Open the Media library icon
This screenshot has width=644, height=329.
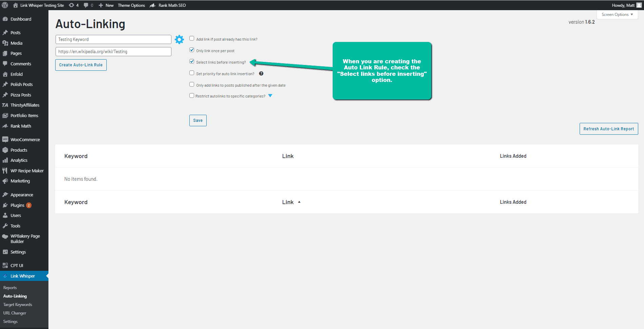pos(5,43)
